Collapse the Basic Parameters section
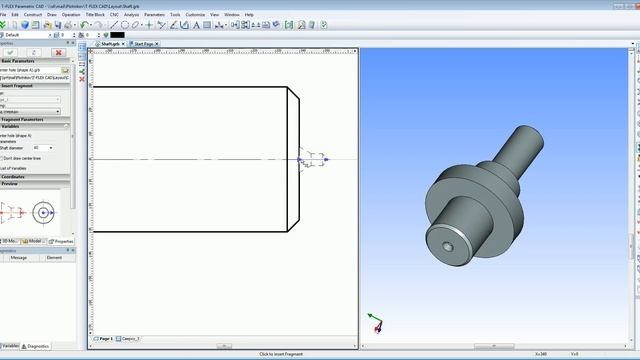640x360 pixels. [35, 61]
